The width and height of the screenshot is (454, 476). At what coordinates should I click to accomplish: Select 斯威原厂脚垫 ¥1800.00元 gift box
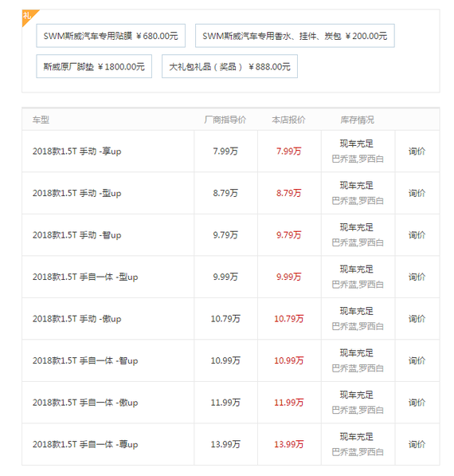tap(94, 66)
